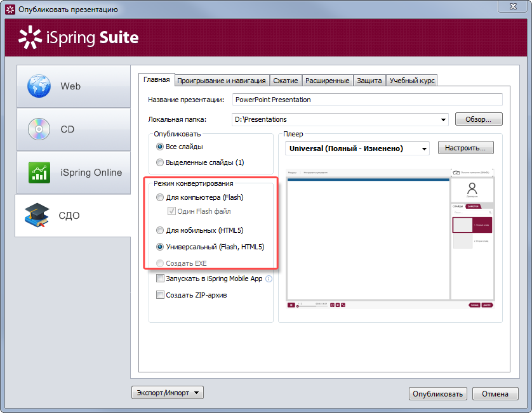
Task: Click the preview progress slider
Action: click(x=312, y=306)
